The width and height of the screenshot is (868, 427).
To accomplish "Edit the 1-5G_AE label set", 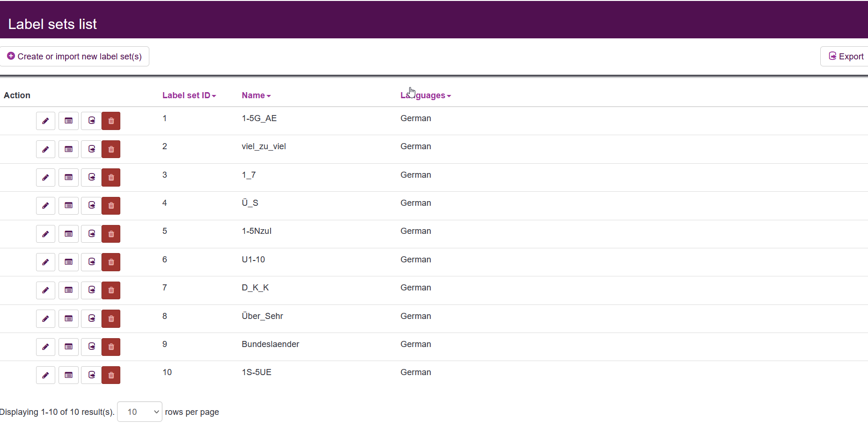I will click(45, 121).
